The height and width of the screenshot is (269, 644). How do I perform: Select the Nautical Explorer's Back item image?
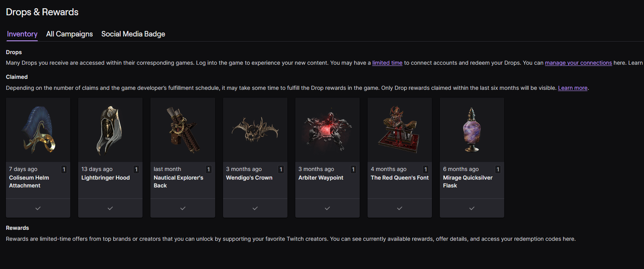183,130
